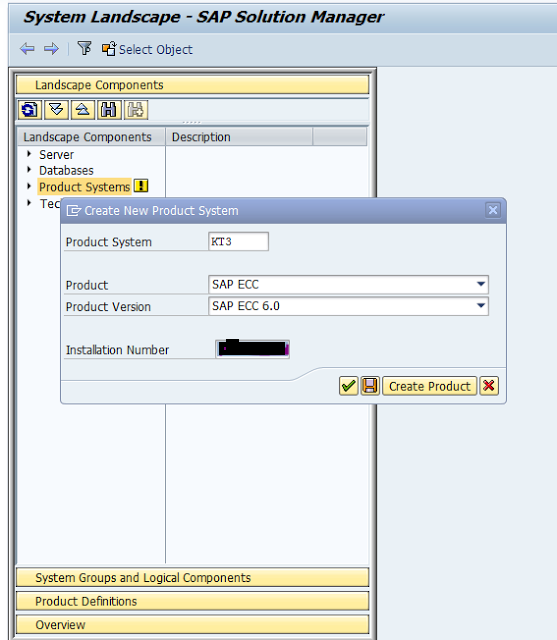This screenshot has width=557, height=640.
Task: Switch to Product Definitions section
Action: click(x=192, y=601)
